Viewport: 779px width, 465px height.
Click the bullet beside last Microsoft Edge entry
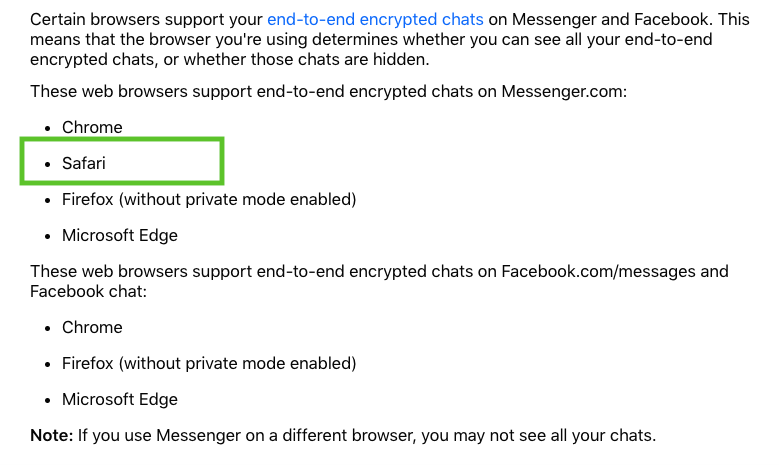48,400
